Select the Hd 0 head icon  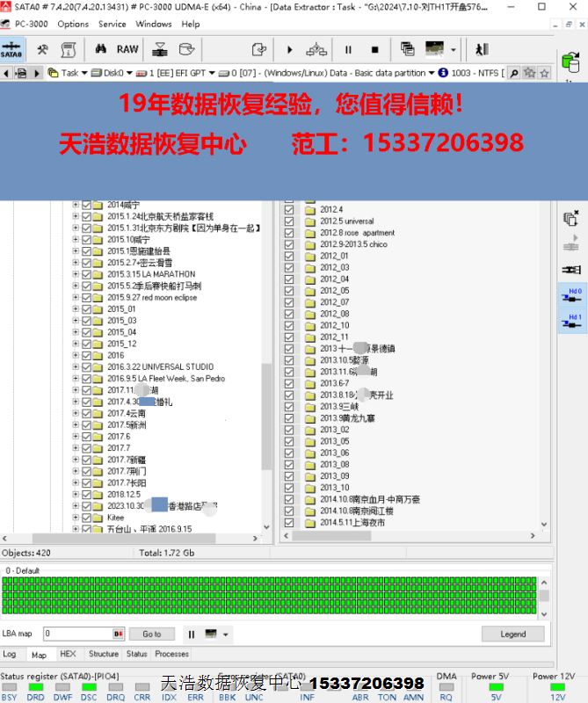click(571, 296)
